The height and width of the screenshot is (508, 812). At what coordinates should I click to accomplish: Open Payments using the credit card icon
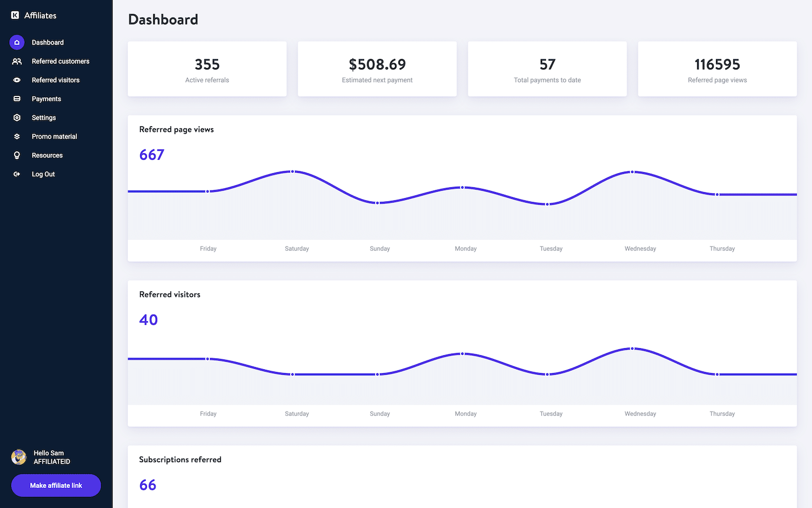click(17, 99)
